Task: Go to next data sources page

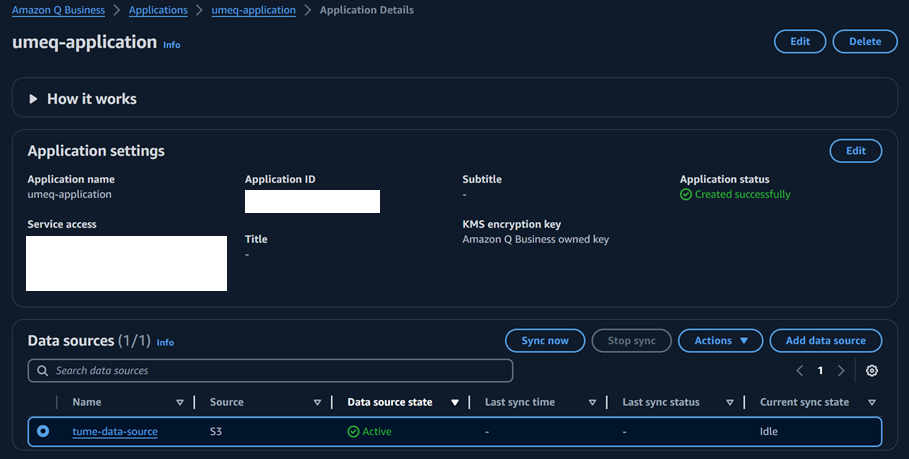Action: (841, 371)
